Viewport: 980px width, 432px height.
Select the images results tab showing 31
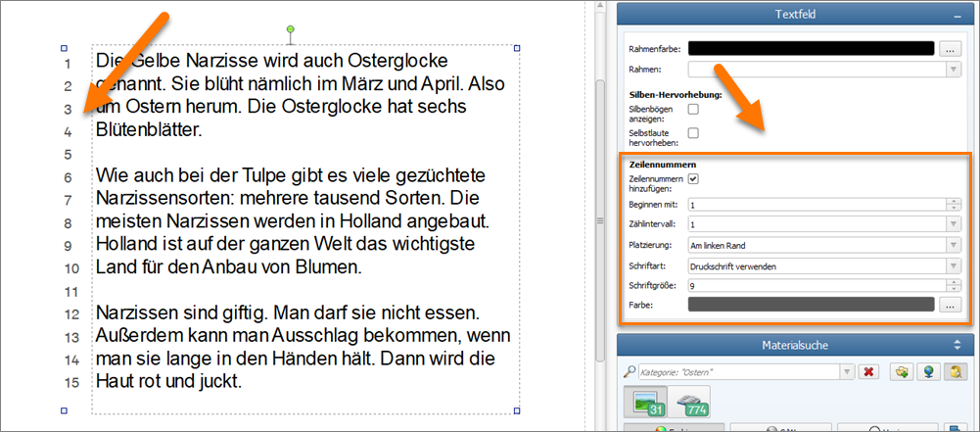(642, 403)
